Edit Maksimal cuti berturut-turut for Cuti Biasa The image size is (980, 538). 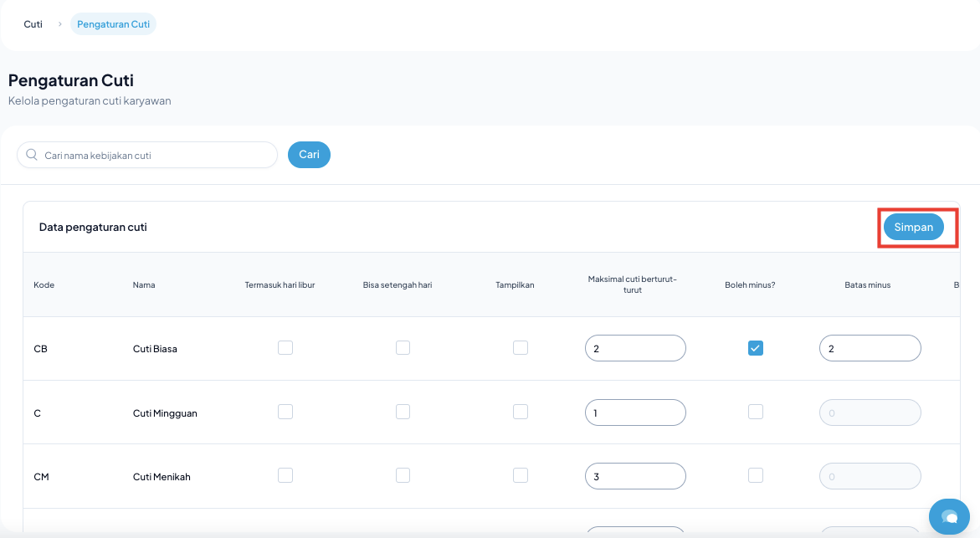635,348
